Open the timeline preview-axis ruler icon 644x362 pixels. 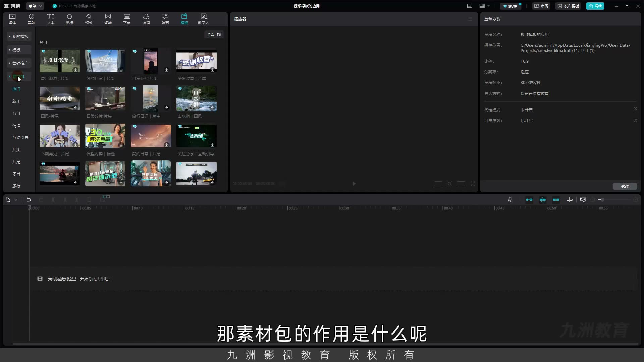pos(583,200)
